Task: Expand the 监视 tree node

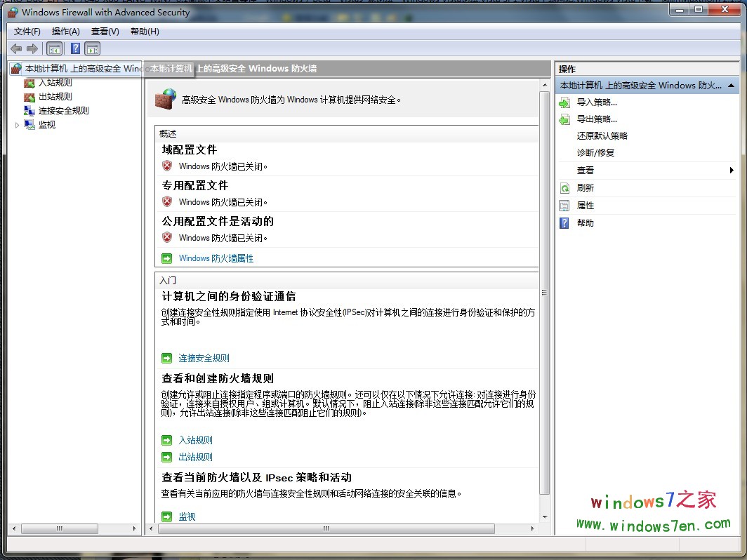Action: pos(18,125)
